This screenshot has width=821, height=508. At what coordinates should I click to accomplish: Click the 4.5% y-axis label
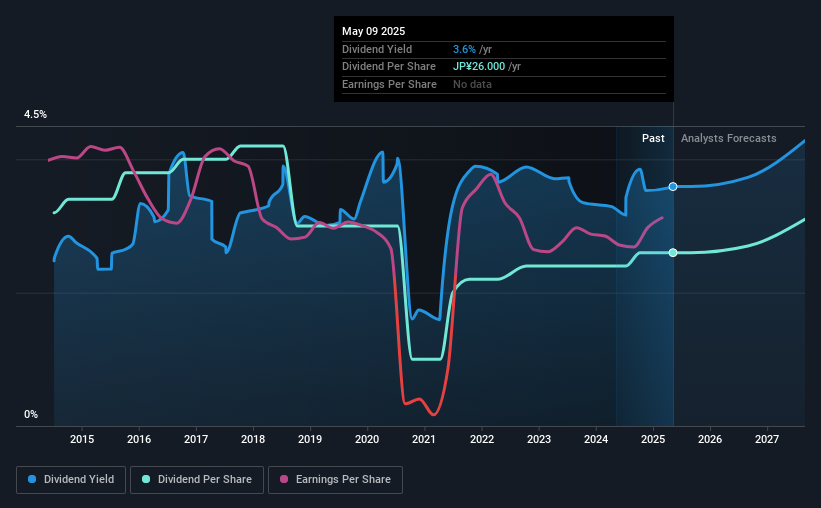point(36,114)
